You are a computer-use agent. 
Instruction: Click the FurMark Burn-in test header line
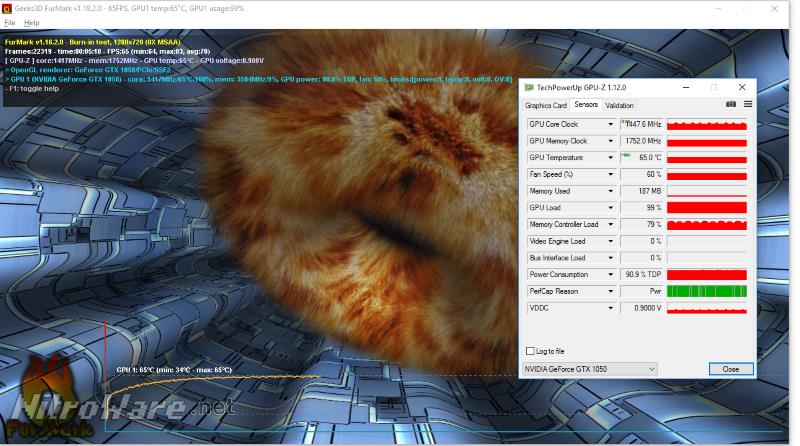click(x=93, y=42)
